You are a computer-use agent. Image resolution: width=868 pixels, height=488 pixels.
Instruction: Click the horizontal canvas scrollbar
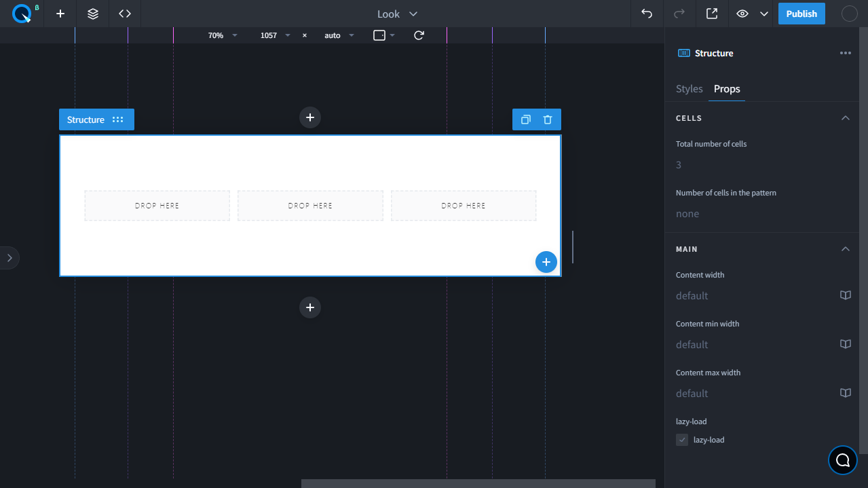pyautogui.click(x=478, y=483)
